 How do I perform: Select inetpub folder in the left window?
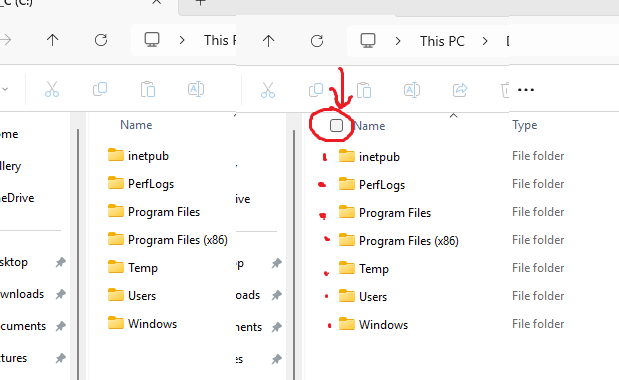(x=138, y=155)
